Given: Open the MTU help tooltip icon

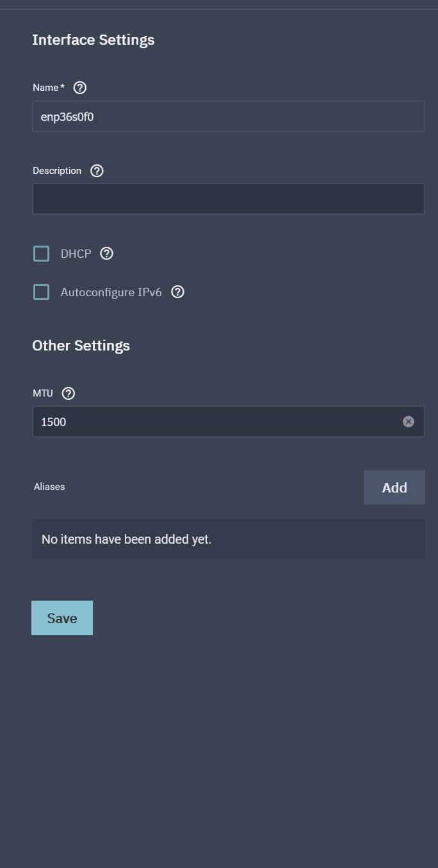Looking at the screenshot, I should coord(69,393).
